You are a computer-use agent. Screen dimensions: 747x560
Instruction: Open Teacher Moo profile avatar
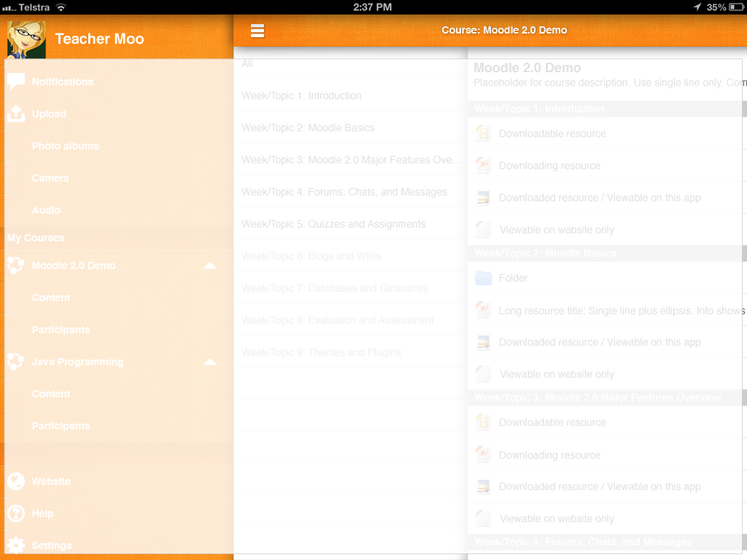pyautogui.click(x=27, y=39)
